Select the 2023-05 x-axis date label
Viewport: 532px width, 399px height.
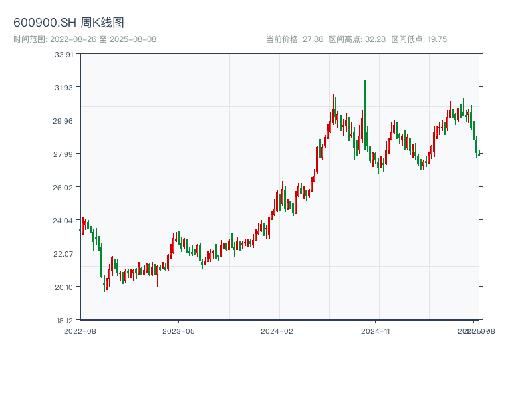click(178, 331)
